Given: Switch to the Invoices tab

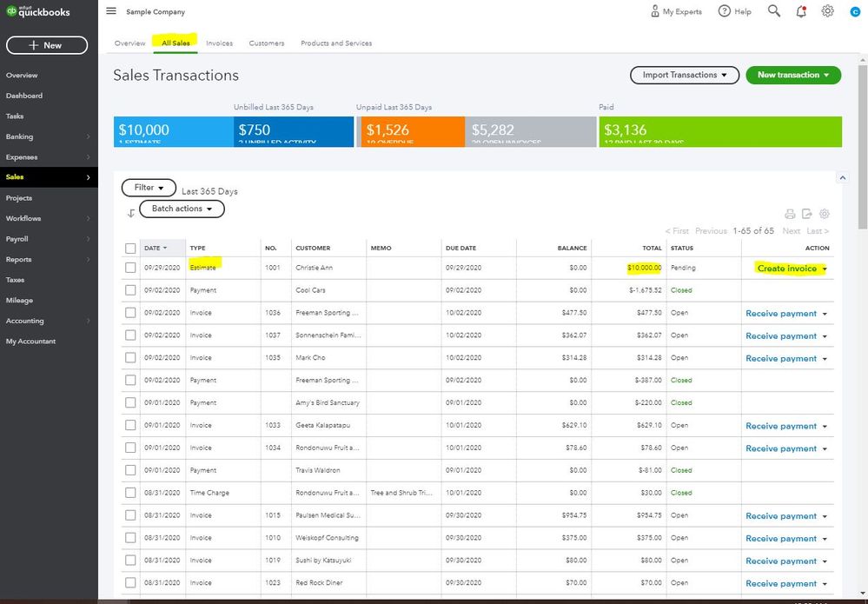Looking at the screenshot, I should click(219, 43).
